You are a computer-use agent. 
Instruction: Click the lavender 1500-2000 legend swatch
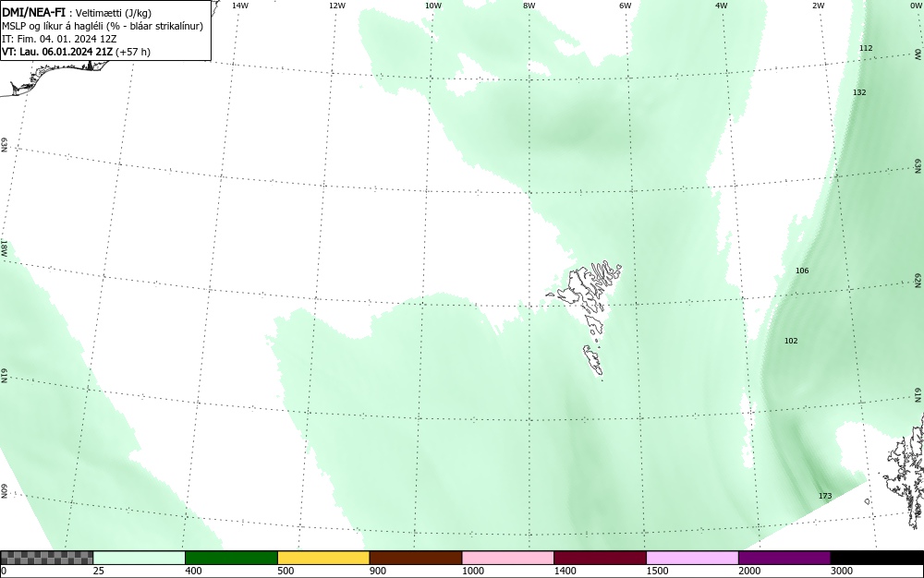coord(692,558)
